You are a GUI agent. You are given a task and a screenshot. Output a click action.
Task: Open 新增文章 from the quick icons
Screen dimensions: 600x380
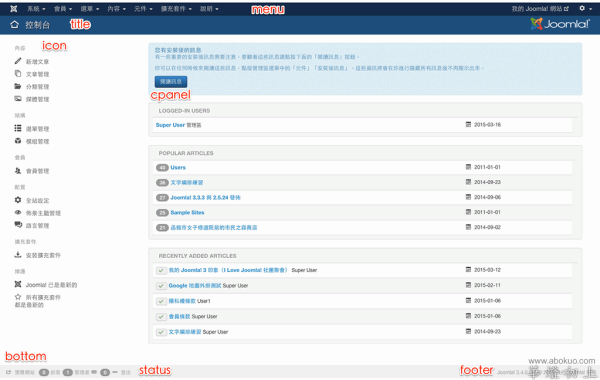coord(37,62)
